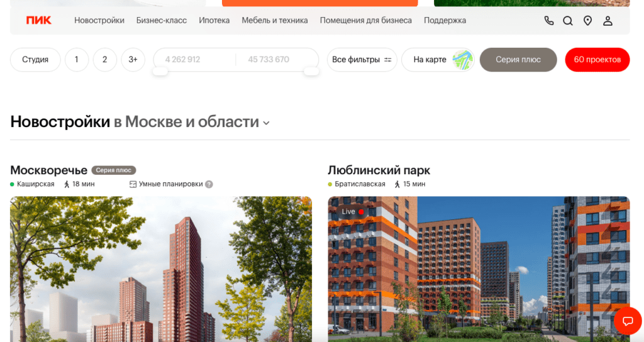Click the phone call icon
The width and height of the screenshot is (644, 342).
pos(549,21)
